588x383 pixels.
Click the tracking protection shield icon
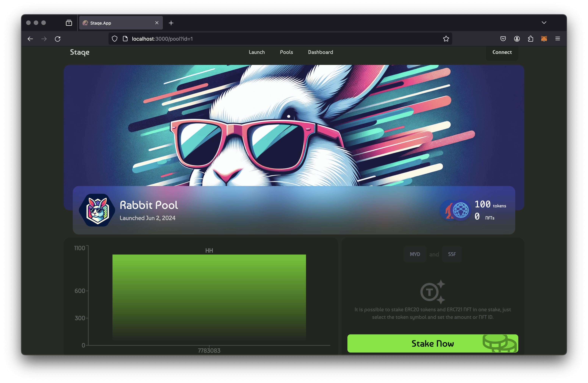115,39
